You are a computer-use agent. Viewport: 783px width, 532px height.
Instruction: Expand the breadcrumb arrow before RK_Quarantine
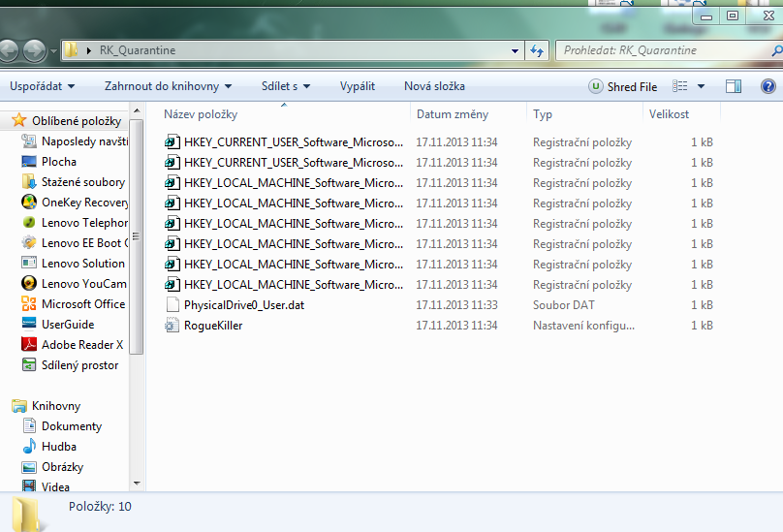89,50
